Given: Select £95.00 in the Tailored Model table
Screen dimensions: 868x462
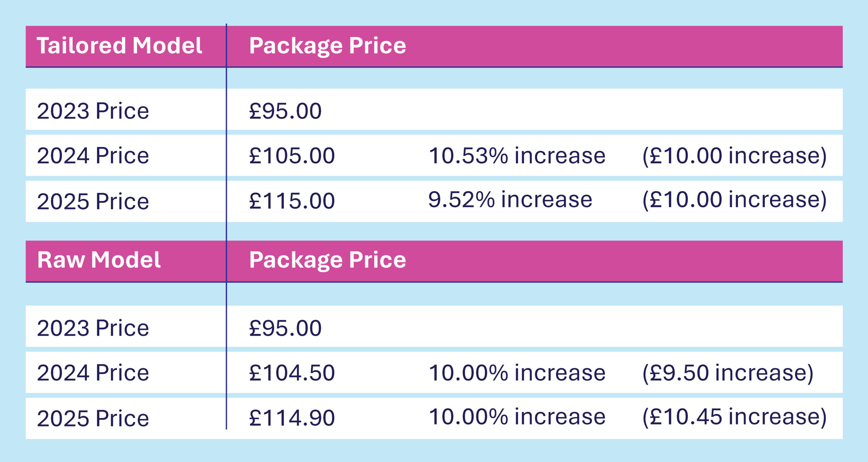Looking at the screenshot, I should pyautogui.click(x=285, y=111).
